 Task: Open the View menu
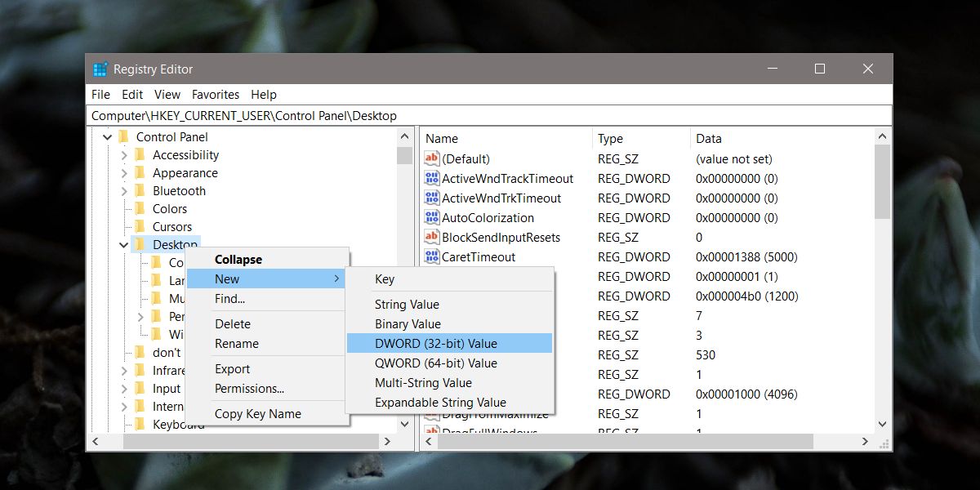[167, 95]
